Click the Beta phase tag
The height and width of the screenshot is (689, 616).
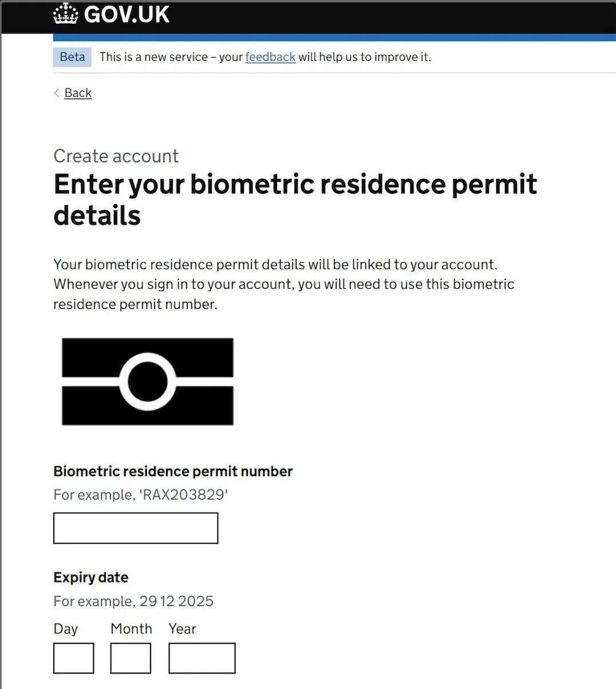click(72, 57)
